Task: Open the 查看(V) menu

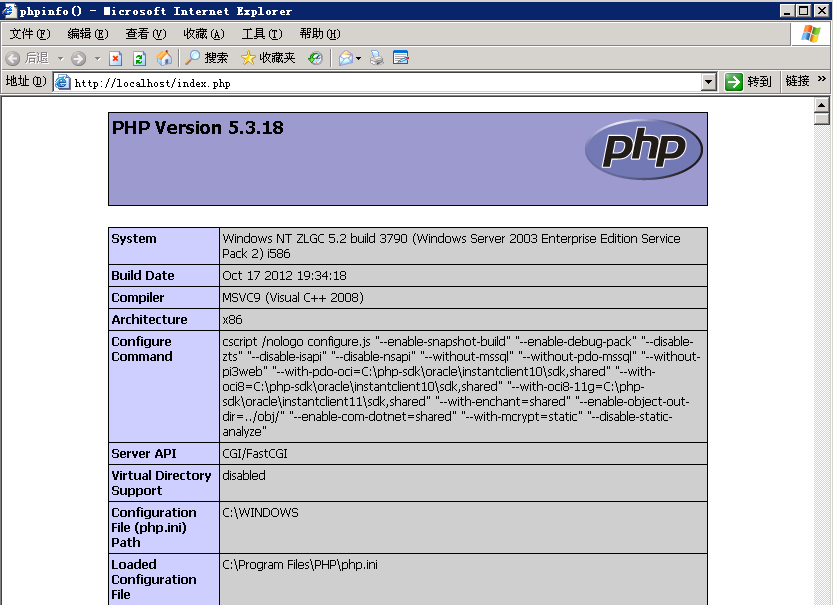Action: click(146, 34)
